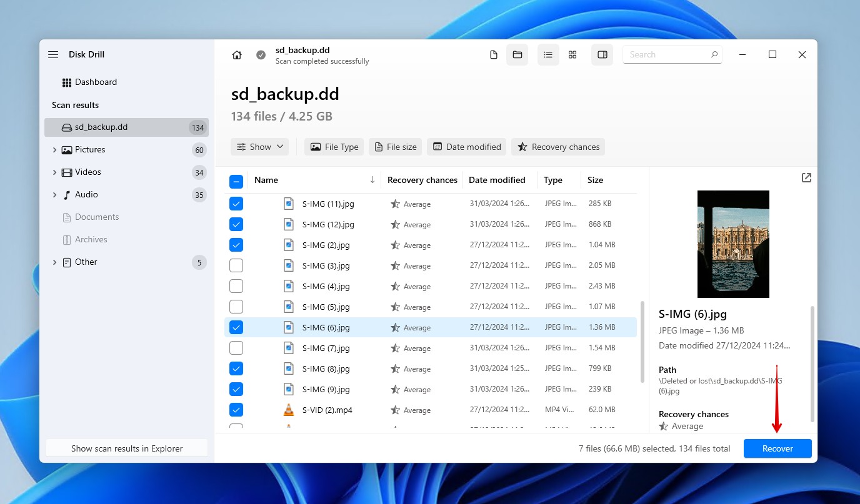Image resolution: width=860 pixels, height=504 pixels.
Task: Open the Show filter dropdown
Action: [259, 147]
